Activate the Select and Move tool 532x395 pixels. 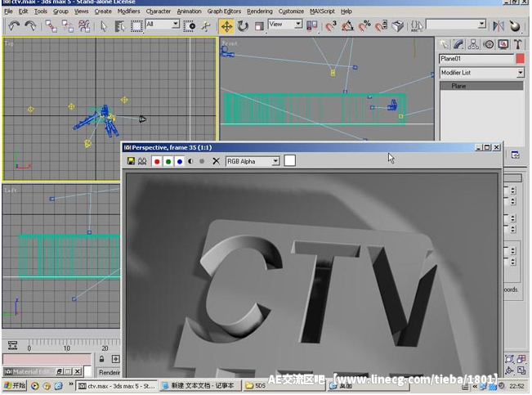(226, 26)
